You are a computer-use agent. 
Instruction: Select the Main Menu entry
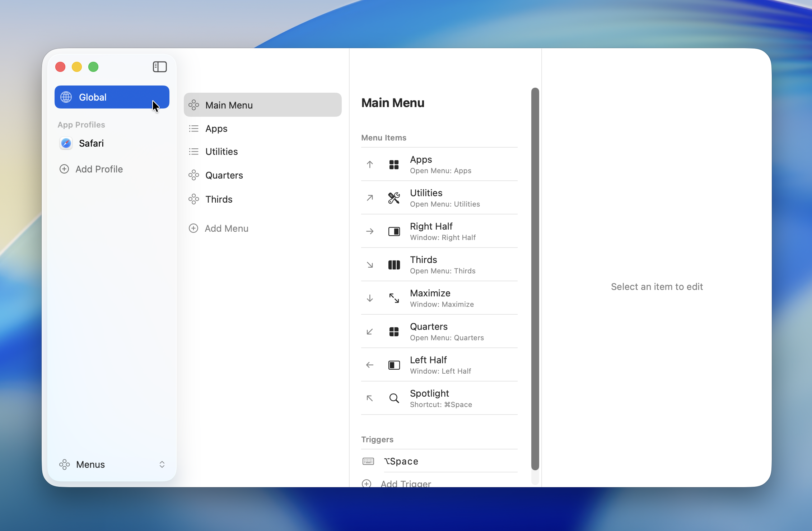pos(229,105)
